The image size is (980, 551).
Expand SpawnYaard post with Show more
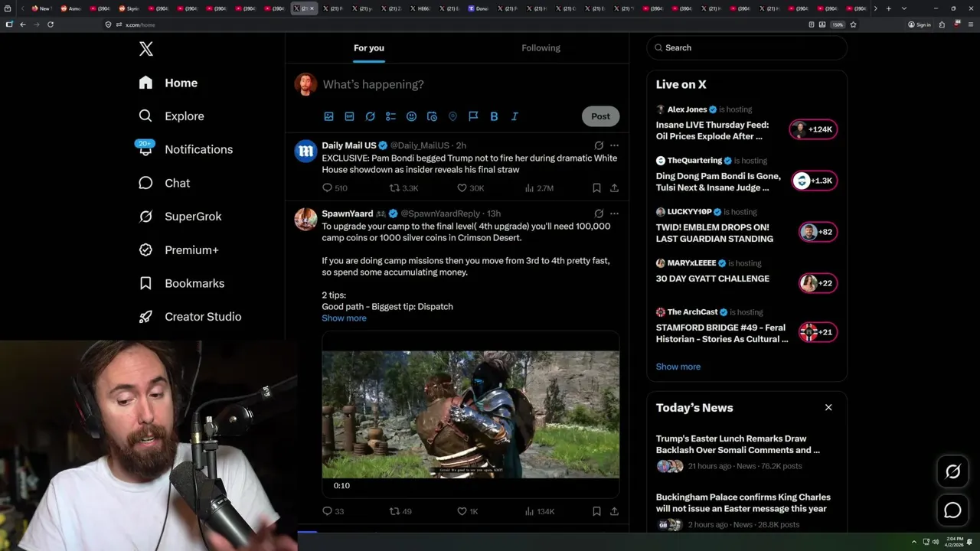click(344, 318)
